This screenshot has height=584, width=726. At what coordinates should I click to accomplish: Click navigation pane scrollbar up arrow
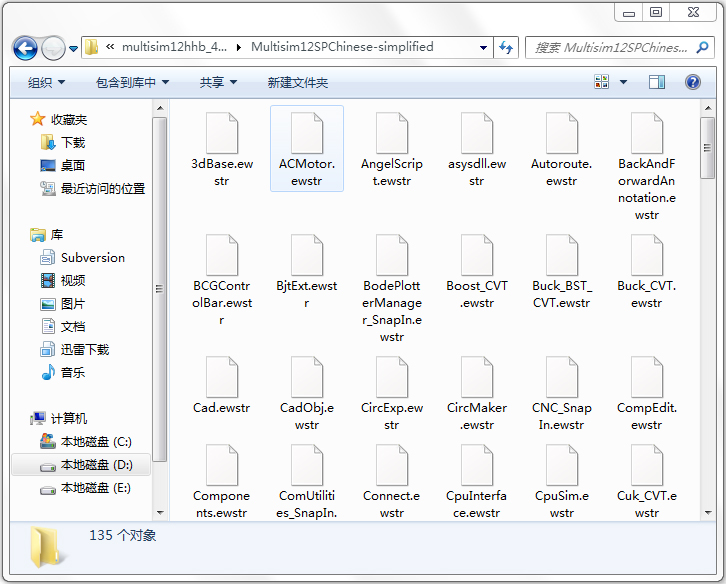tap(160, 108)
